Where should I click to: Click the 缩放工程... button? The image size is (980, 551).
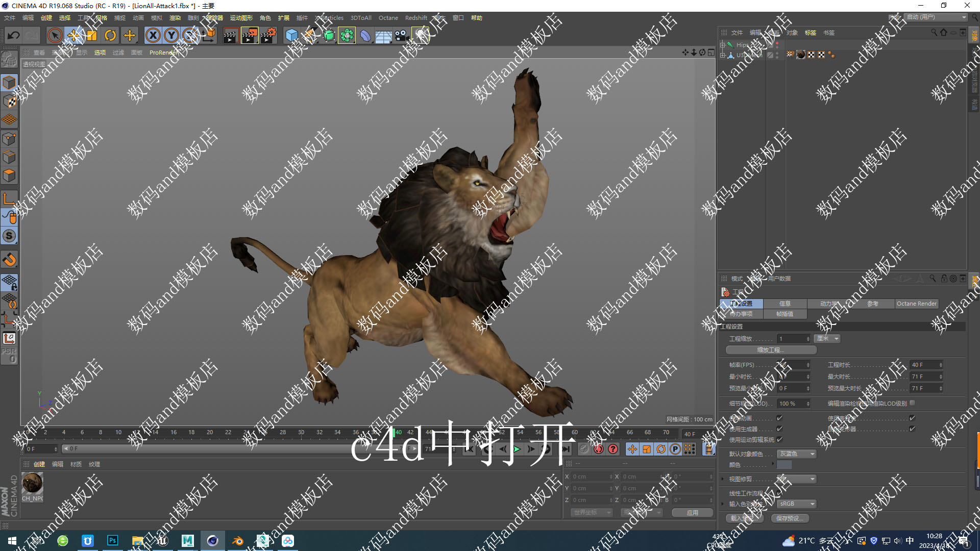(771, 350)
